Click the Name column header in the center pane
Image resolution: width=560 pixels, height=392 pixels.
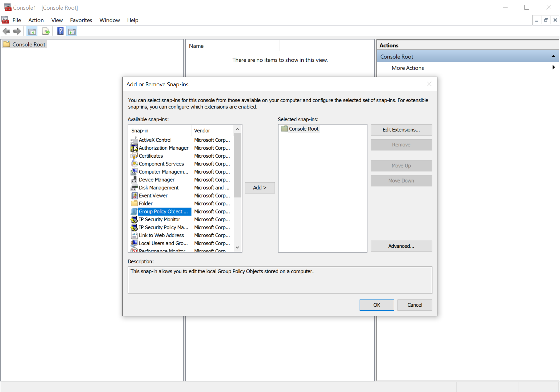[x=233, y=46]
